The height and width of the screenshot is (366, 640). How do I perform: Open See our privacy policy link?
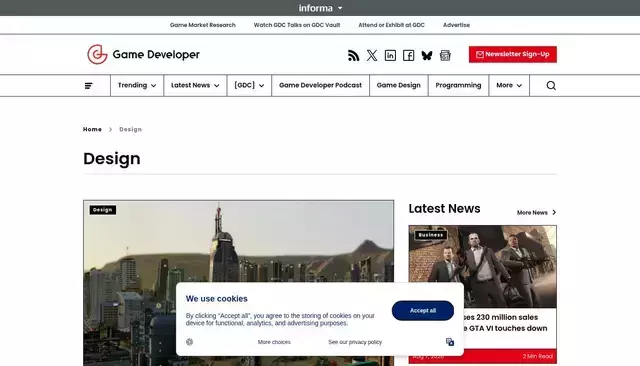355,342
